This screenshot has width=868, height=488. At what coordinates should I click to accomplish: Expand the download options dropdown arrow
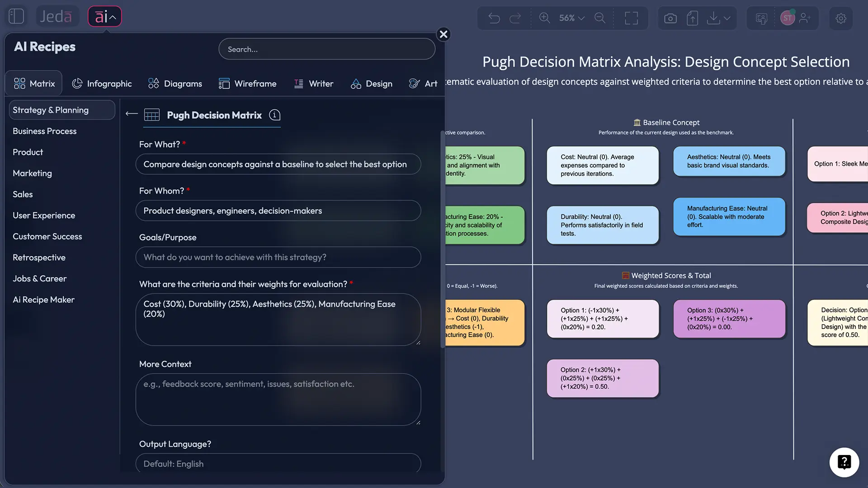[x=727, y=18]
